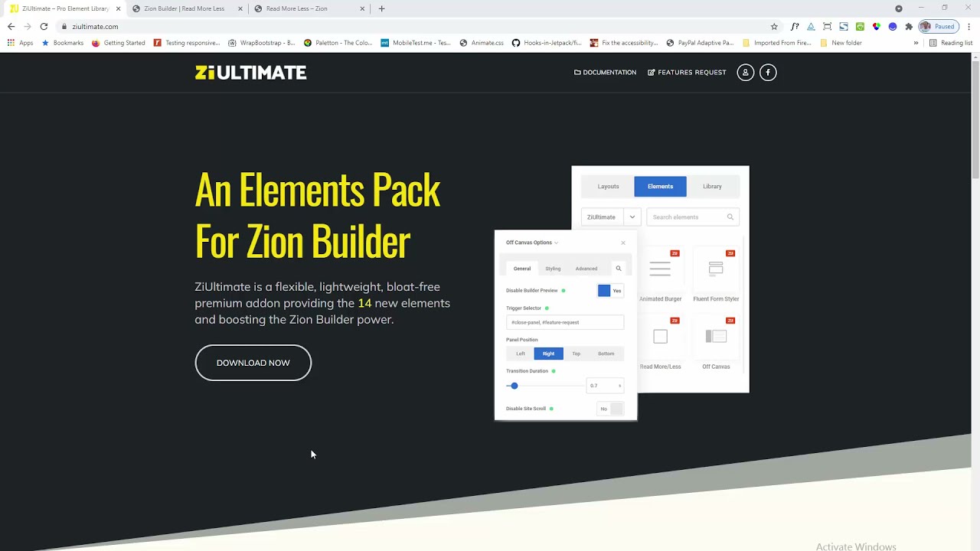The height and width of the screenshot is (551, 980).
Task: Click the multicolor heart extension icon
Action: (x=877, y=26)
